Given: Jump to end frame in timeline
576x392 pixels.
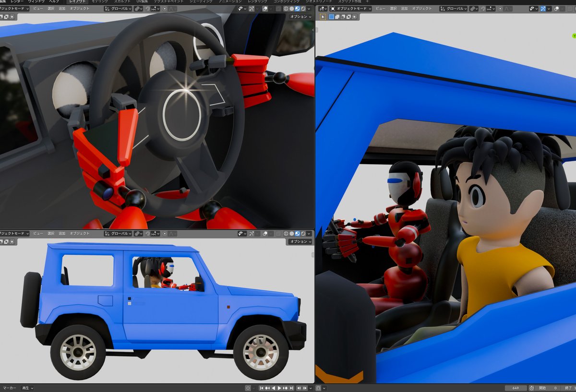Looking at the screenshot, I should pyautogui.click(x=291, y=388).
